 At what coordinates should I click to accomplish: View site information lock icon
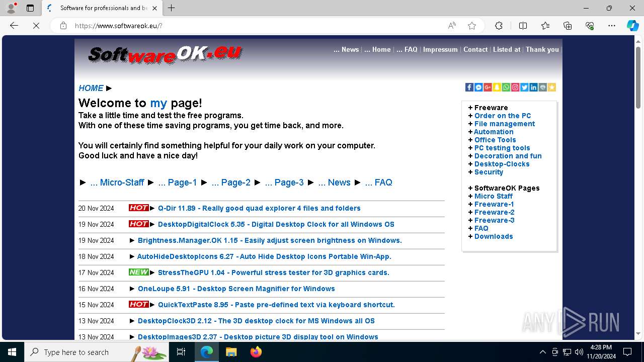[63, 26]
